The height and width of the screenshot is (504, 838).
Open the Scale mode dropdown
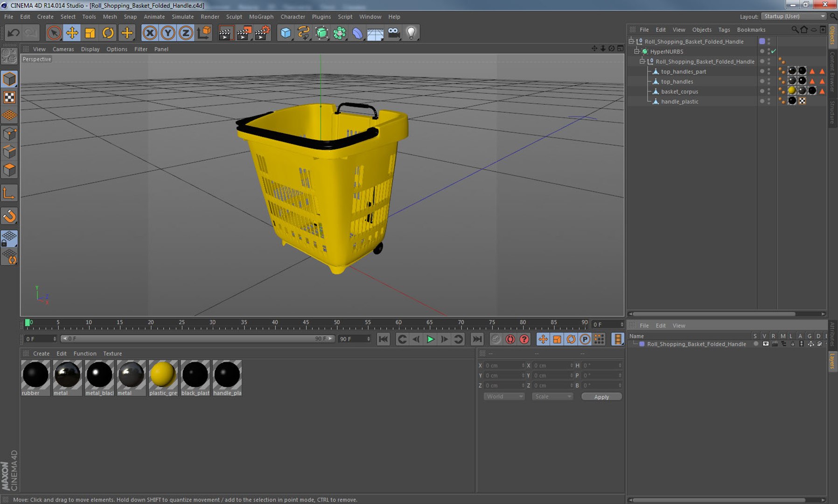pos(552,397)
